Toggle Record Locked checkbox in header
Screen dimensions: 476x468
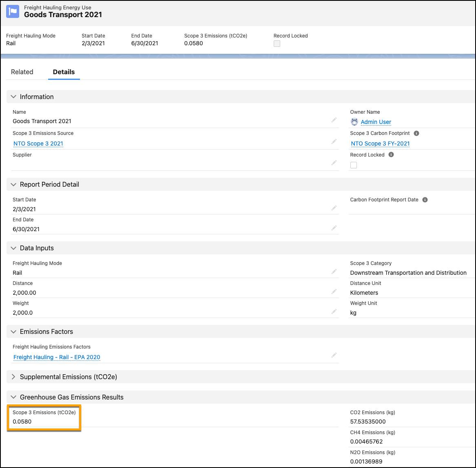pos(277,44)
